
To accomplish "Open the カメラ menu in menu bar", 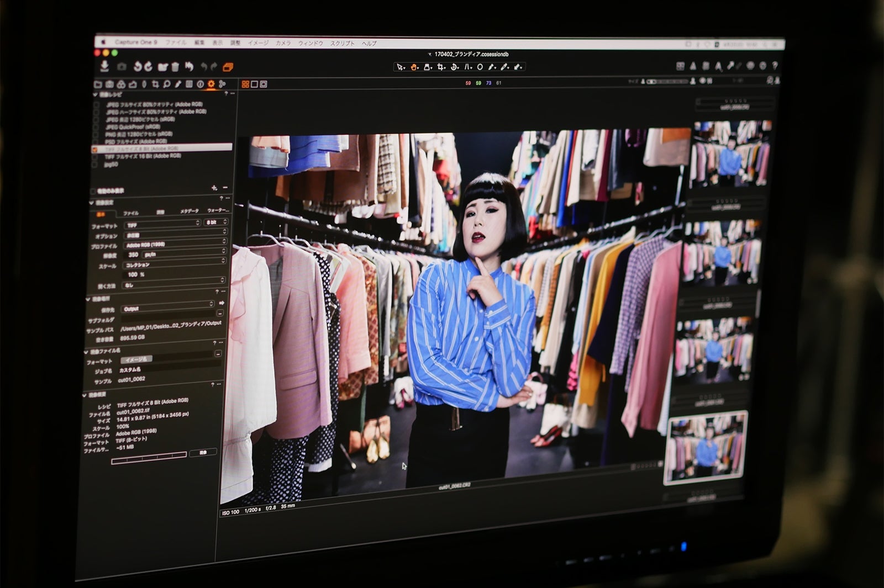I will [283, 43].
